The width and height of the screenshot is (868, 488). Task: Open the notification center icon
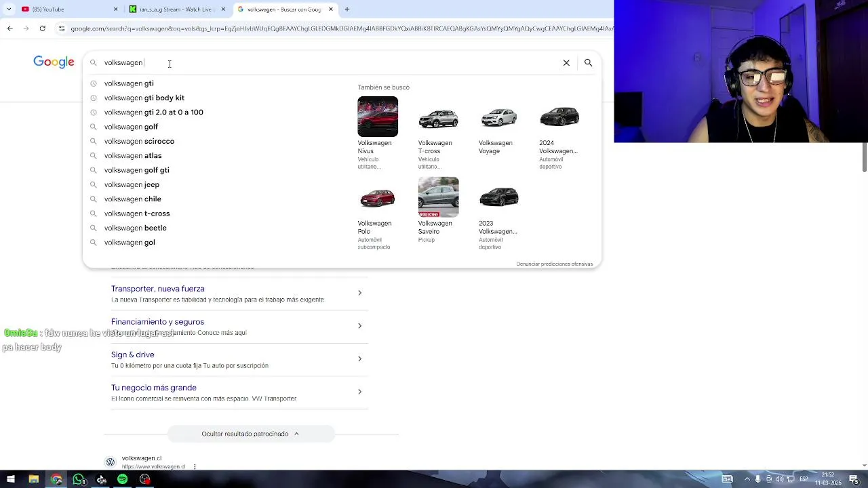(855, 479)
